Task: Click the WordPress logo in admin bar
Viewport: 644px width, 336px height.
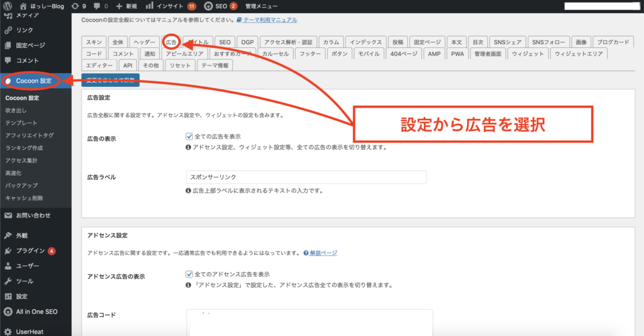Action: click(8, 6)
